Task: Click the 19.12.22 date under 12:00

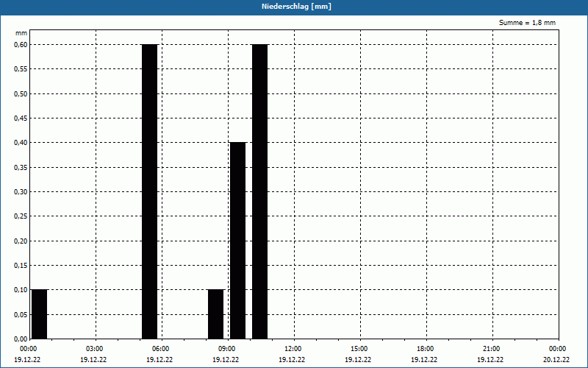Action: click(x=292, y=360)
